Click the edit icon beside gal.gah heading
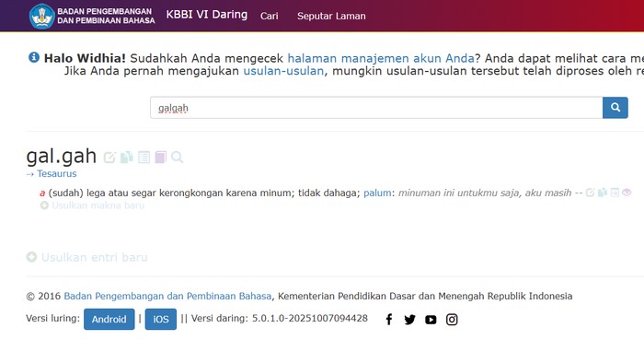This screenshot has height=351, width=644. (x=109, y=158)
